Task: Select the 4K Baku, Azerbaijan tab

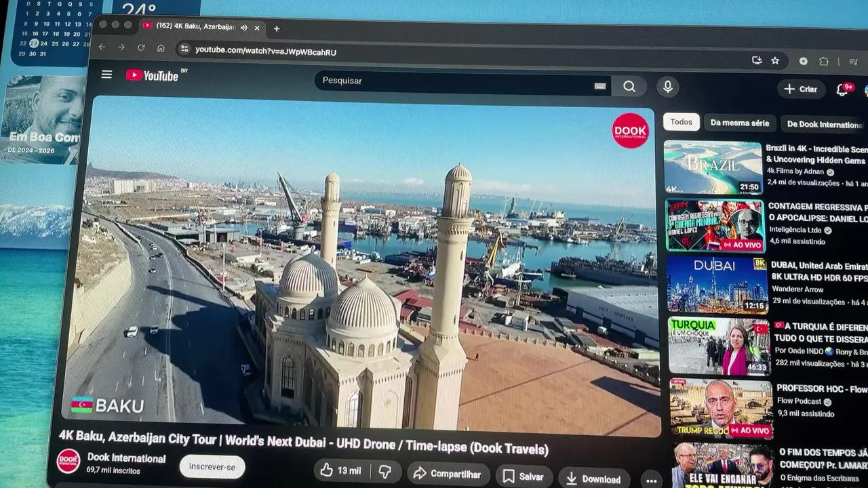Action: [x=202, y=27]
